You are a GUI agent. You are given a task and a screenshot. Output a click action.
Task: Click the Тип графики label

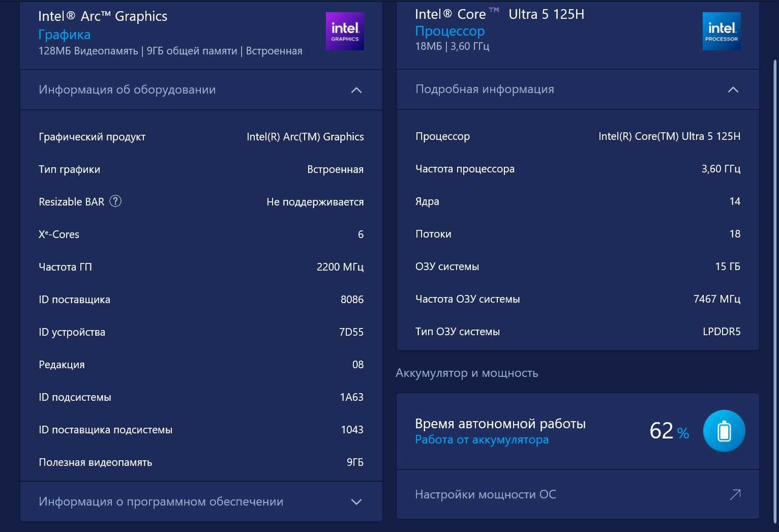(69, 169)
